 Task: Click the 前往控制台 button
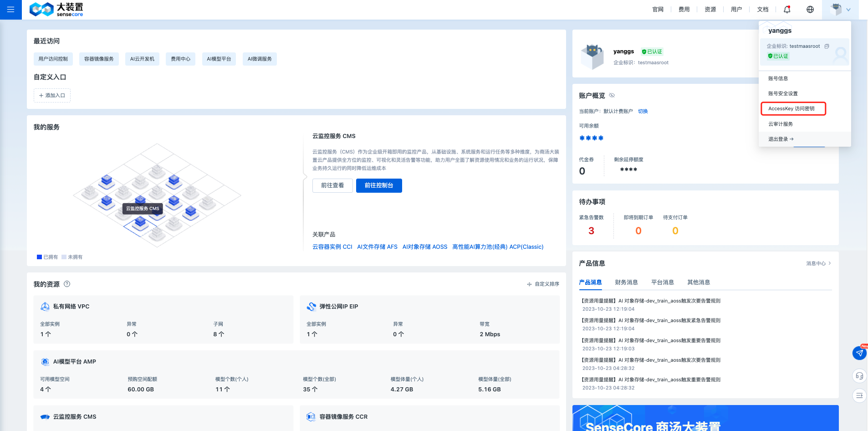(x=379, y=185)
